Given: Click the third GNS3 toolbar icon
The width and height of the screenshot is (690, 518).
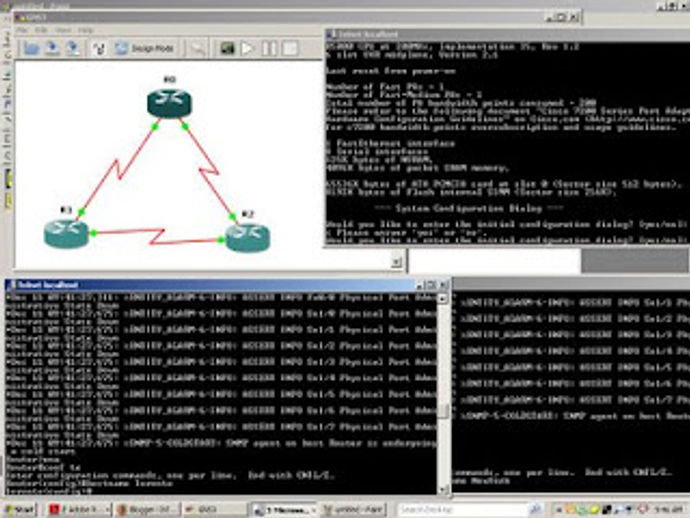Looking at the screenshot, I should coord(73,48).
